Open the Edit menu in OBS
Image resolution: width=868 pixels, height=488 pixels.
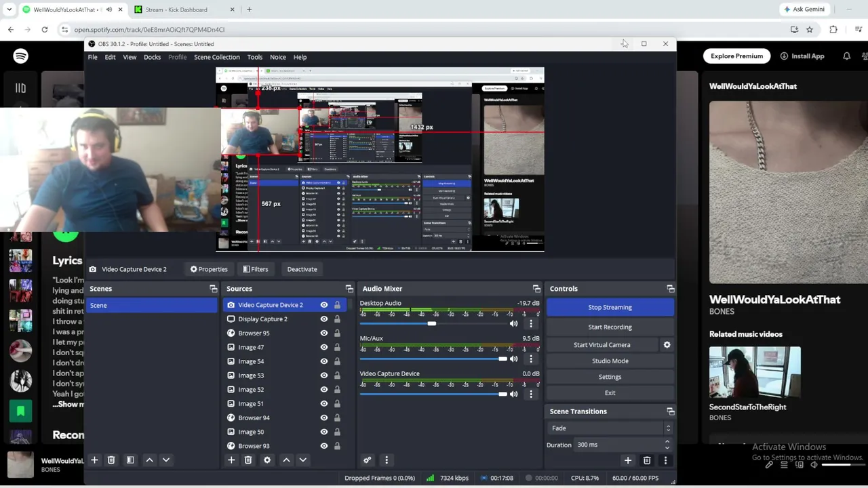pyautogui.click(x=110, y=57)
